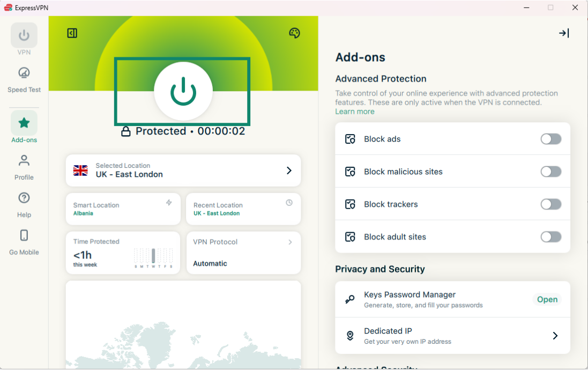Expand the Dedicated IP entry
Viewport: 588px width, 370px height.
click(555, 336)
